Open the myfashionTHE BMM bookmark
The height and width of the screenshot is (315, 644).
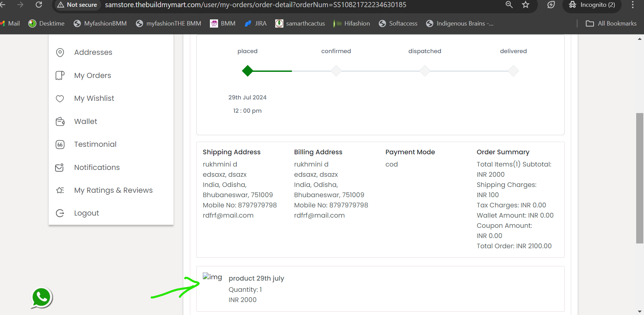[x=168, y=23]
